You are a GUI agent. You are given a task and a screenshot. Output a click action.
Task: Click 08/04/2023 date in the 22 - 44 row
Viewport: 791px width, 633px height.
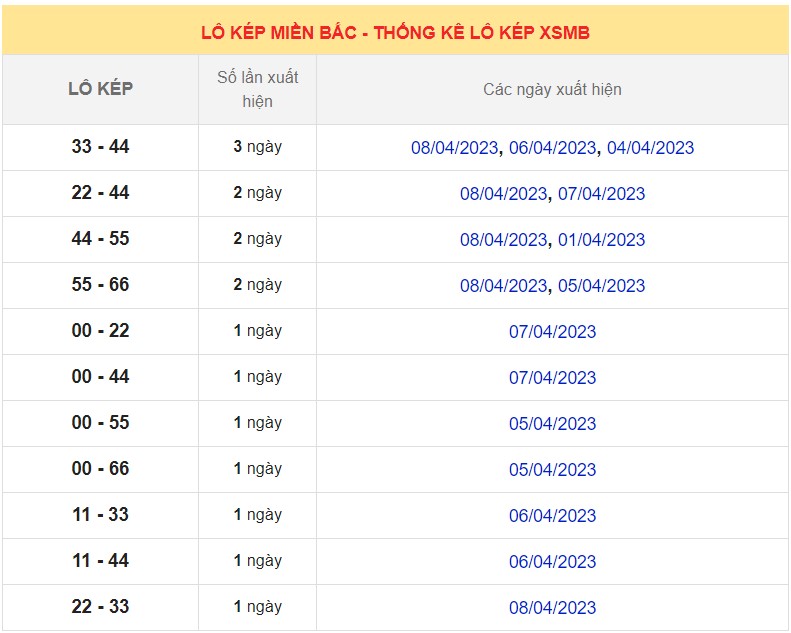pyautogui.click(x=503, y=194)
